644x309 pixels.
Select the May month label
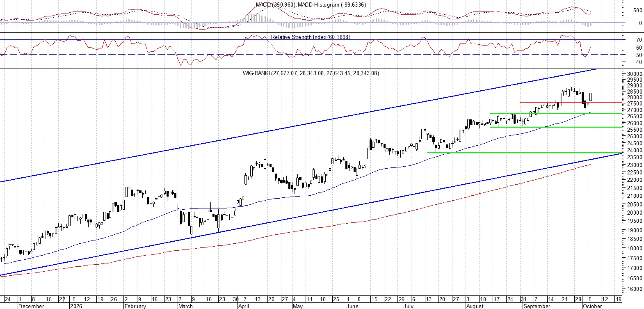point(298,306)
